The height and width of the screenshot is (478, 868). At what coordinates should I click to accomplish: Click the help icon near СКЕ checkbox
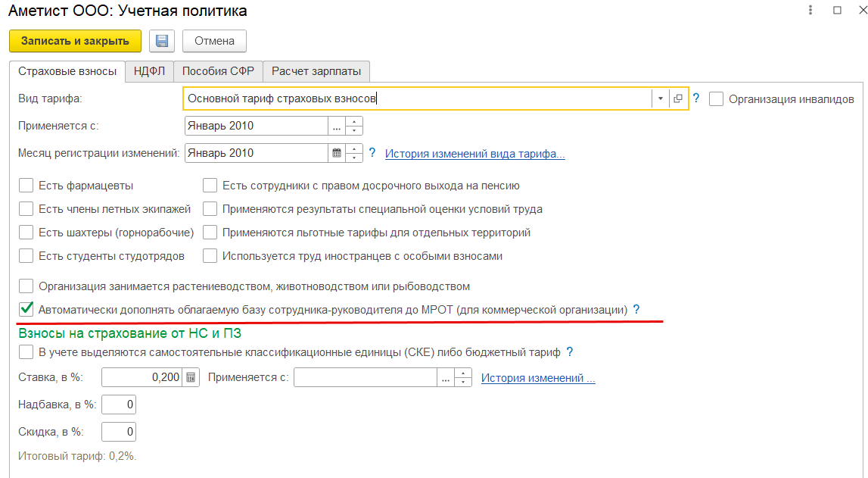pos(571,351)
